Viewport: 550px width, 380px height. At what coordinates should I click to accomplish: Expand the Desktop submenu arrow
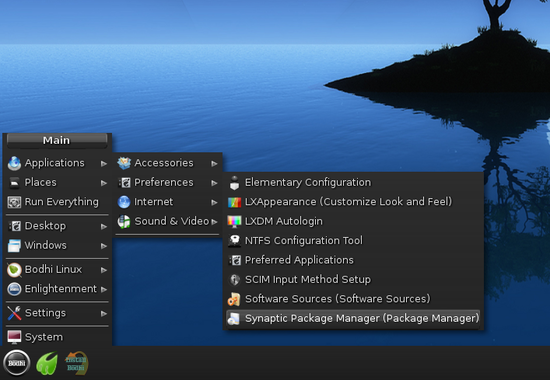point(103,226)
